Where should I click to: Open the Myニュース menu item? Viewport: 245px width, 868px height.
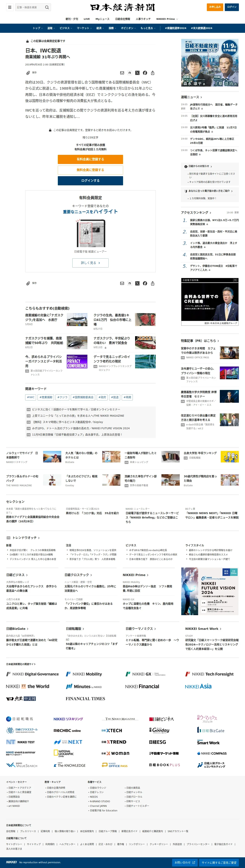pos(102,19)
